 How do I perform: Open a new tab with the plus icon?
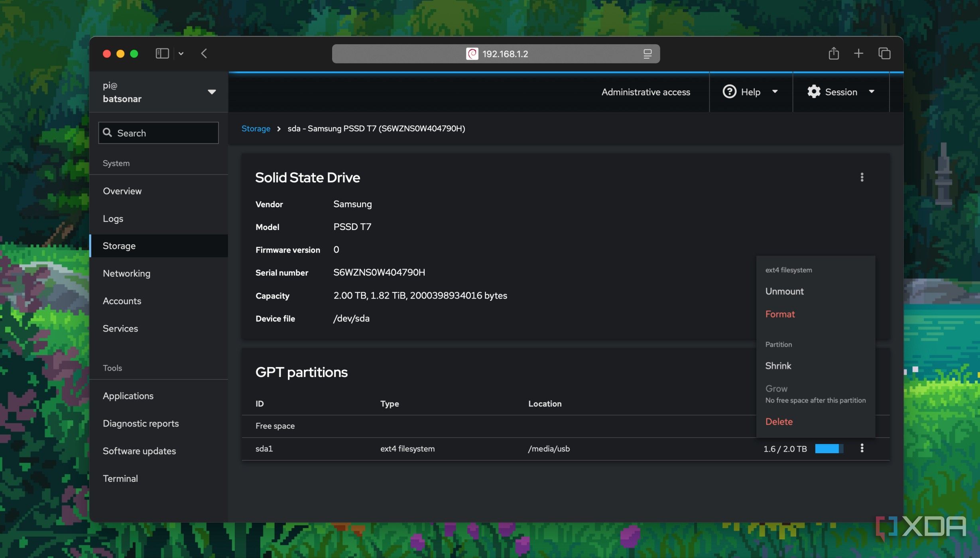pyautogui.click(x=858, y=53)
